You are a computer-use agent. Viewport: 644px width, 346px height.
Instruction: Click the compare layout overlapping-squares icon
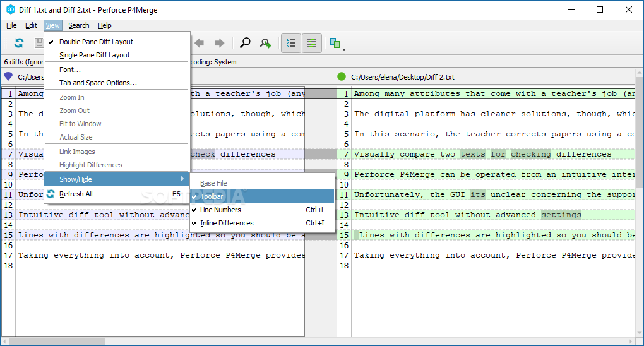point(335,43)
